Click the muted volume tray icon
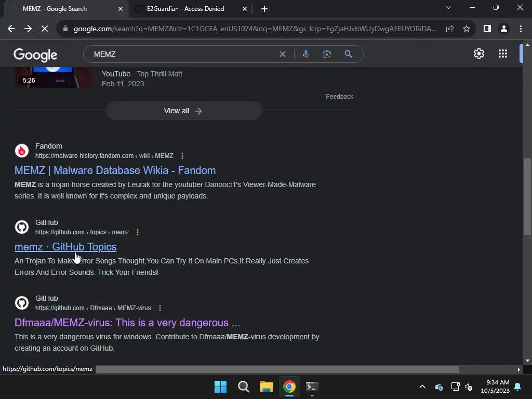 (469, 387)
